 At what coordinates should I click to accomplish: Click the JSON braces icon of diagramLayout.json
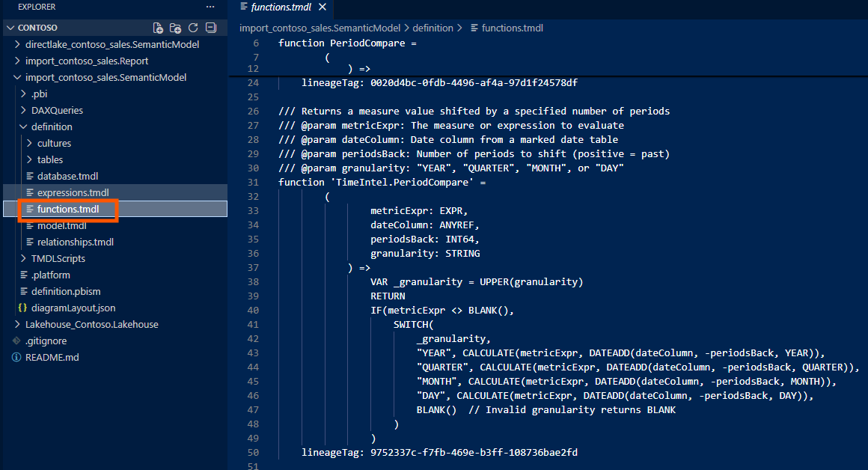[22, 308]
